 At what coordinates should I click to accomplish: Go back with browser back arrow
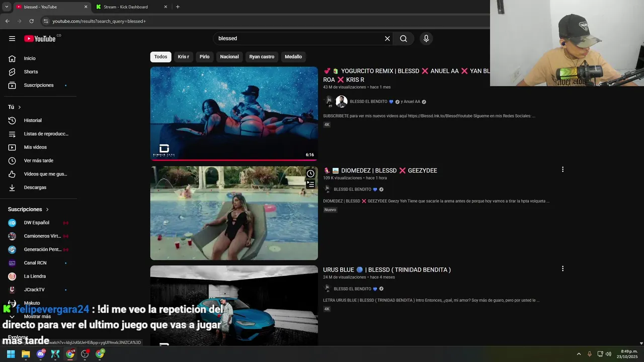(x=7, y=21)
